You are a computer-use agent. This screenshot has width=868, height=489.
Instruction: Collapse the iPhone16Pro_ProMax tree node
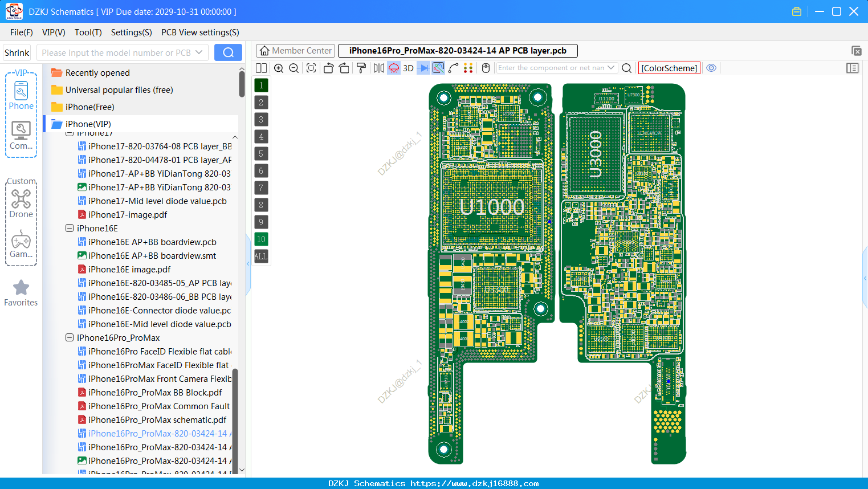click(x=70, y=337)
